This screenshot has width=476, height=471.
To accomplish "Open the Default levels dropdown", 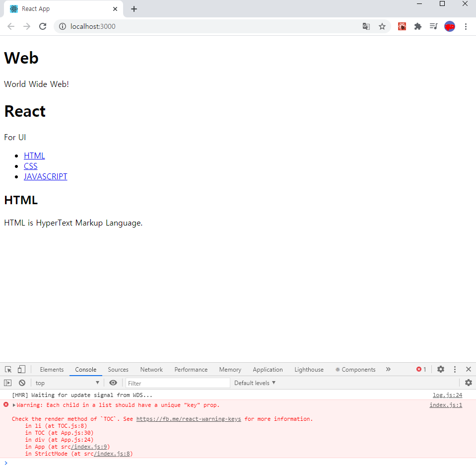I will (x=255, y=383).
